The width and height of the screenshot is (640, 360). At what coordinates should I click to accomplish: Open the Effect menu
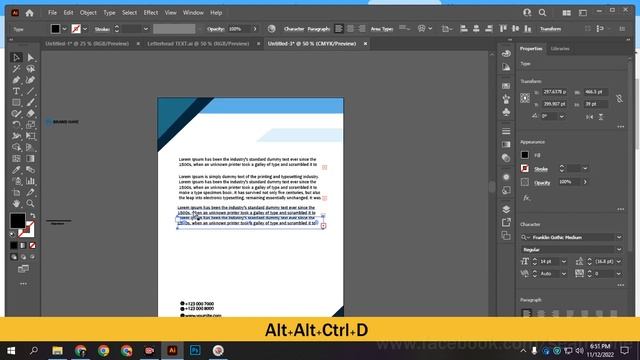tap(151, 13)
